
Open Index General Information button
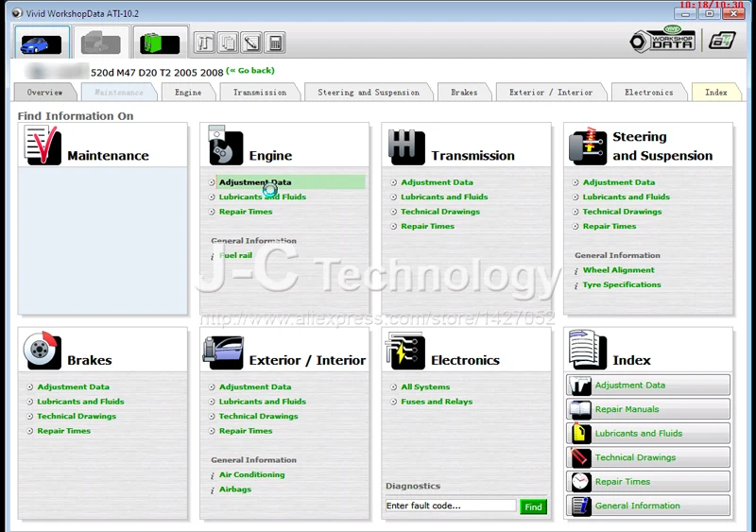tap(648, 506)
